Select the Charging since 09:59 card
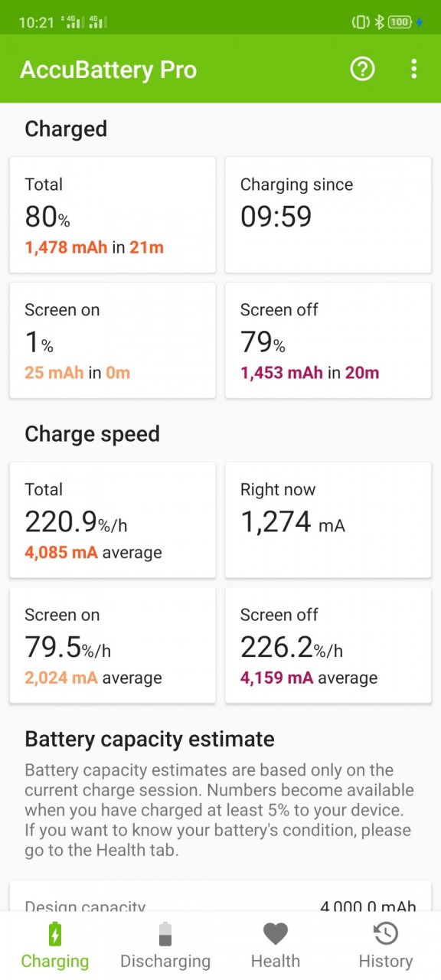Viewport: 441px width, 980px height. (328, 215)
